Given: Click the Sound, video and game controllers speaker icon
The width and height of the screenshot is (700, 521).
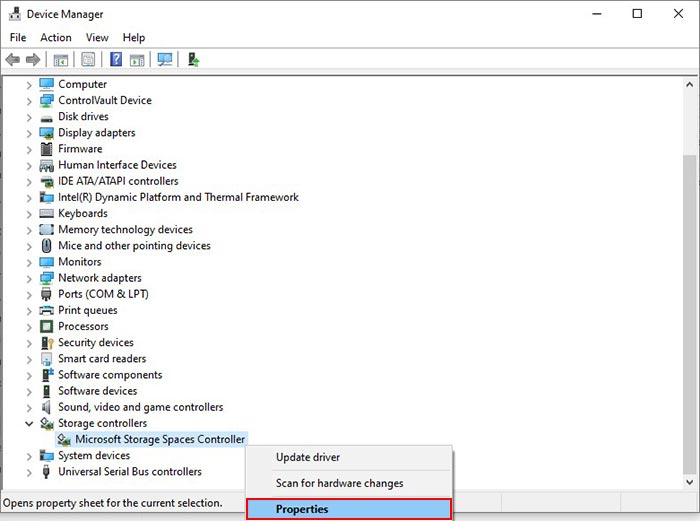Looking at the screenshot, I should pyautogui.click(x=46, y=407).
